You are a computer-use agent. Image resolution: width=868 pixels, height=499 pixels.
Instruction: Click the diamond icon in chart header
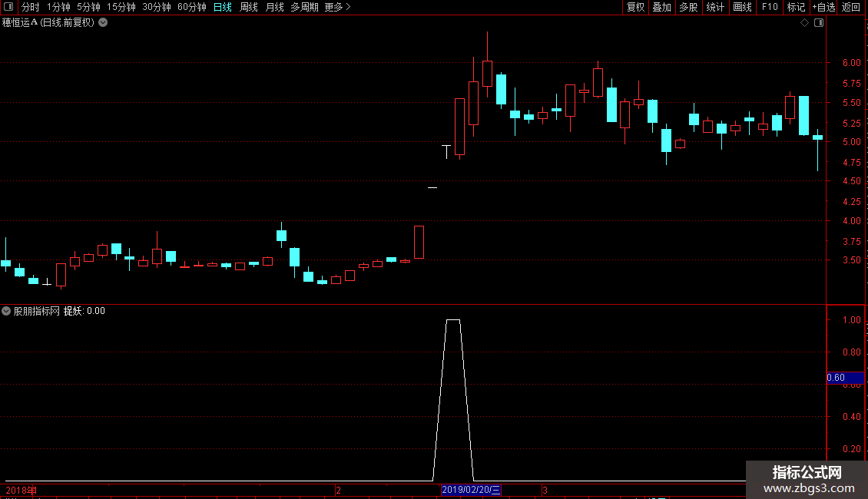point(805,23)
